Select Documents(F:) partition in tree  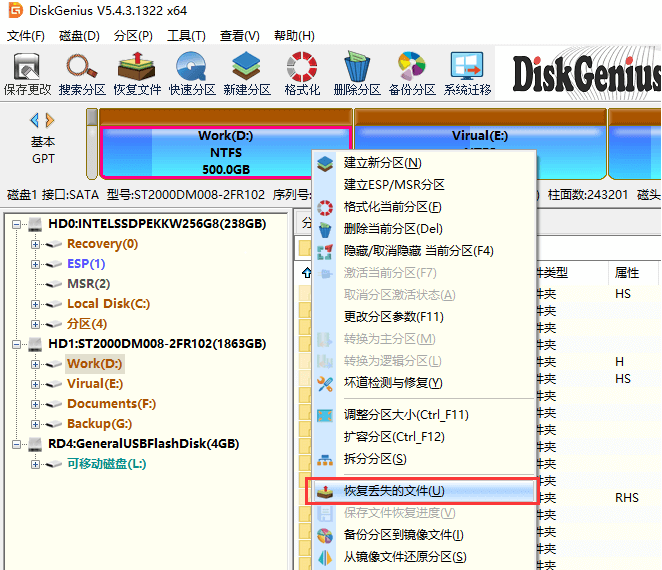[111, 404]
